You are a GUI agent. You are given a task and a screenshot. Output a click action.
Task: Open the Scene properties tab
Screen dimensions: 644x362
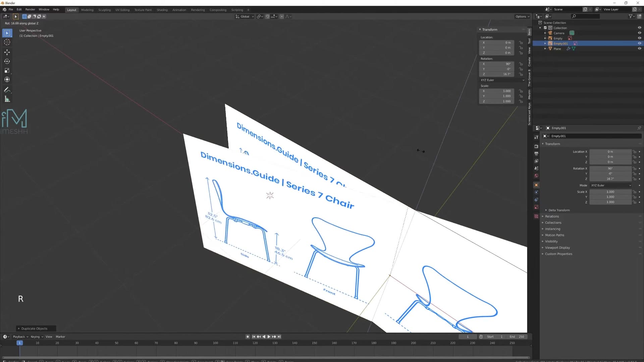(x=536, y=169)
